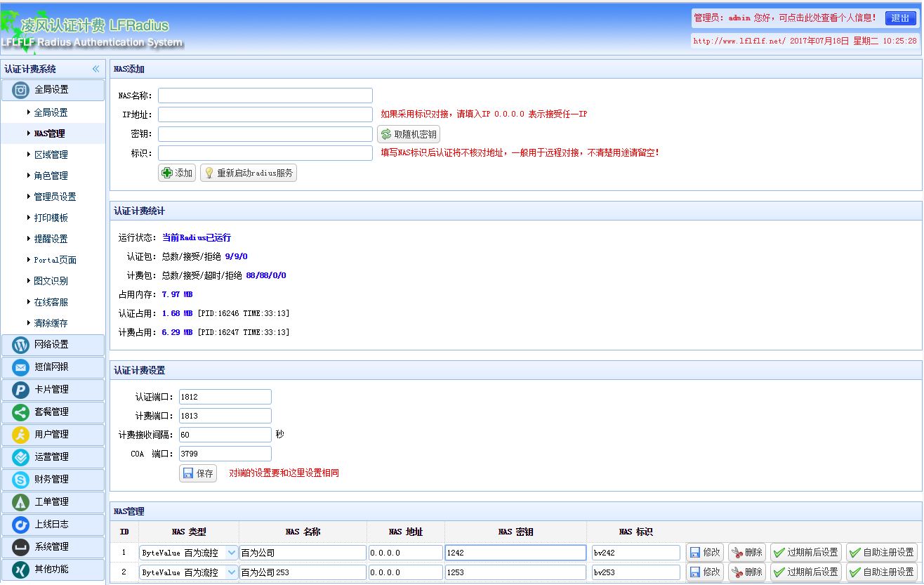Collapse the 认证计费系统 sidebar panel
924x585 pixels.
(x=95, y=69)
